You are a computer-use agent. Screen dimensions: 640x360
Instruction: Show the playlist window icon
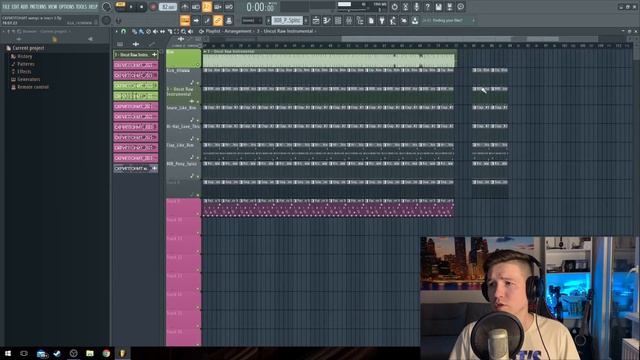(x=316, y=20)
